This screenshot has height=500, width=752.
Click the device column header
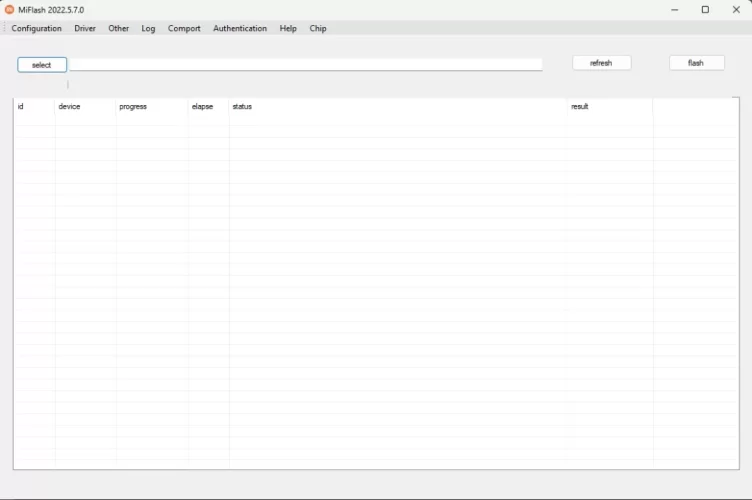(85, 107)
